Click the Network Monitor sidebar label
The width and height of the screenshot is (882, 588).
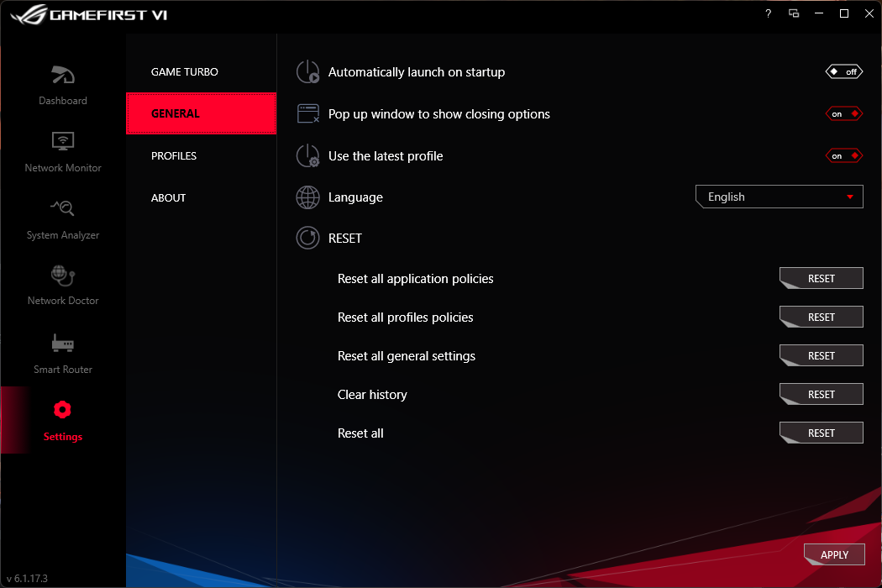pyautogui.click(x=63, y=168)
